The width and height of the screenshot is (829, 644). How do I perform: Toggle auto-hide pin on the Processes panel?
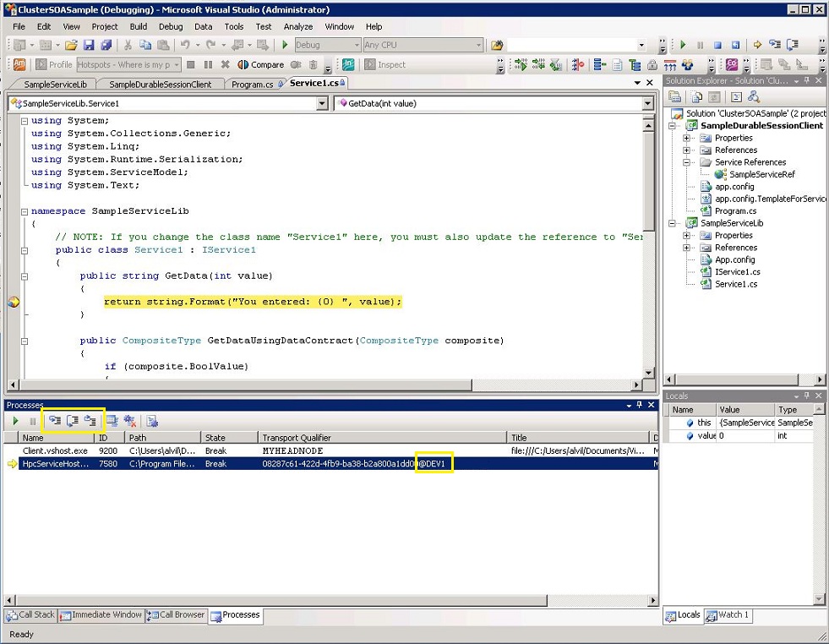click(640, 405)
